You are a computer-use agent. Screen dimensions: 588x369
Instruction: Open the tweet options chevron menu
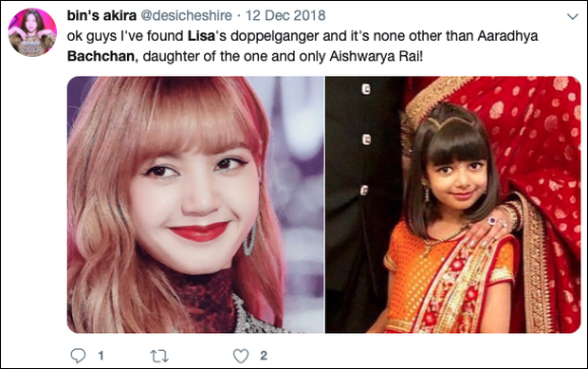coord(572,16)
